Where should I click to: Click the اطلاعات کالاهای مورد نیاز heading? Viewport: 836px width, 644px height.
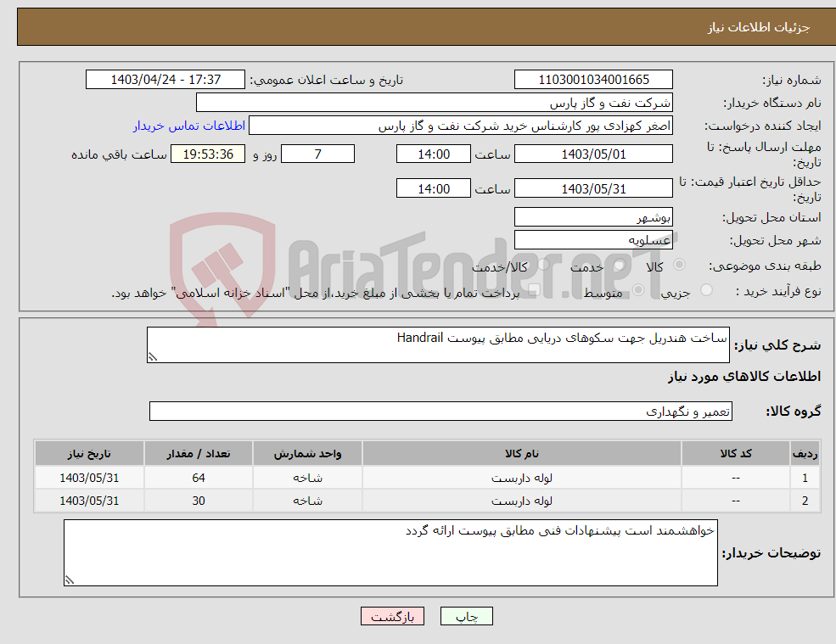click(744, 377)
